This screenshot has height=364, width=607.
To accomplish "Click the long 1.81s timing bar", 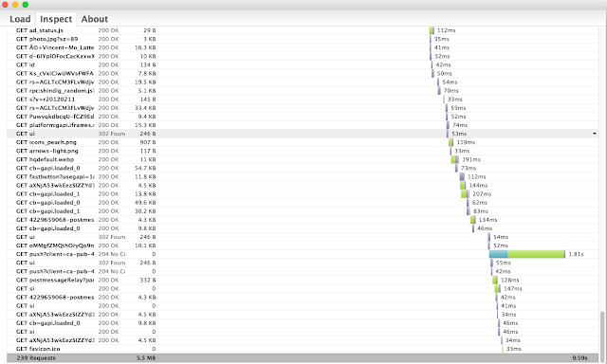I will [526, 254].
